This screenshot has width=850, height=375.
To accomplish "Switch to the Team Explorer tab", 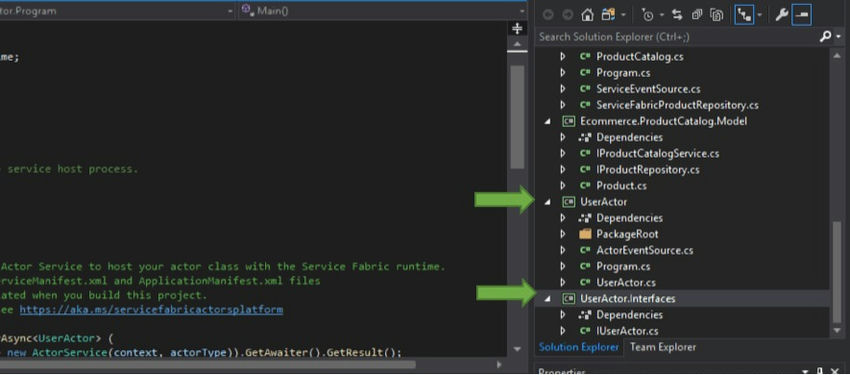I will click(x=662, y=347).
